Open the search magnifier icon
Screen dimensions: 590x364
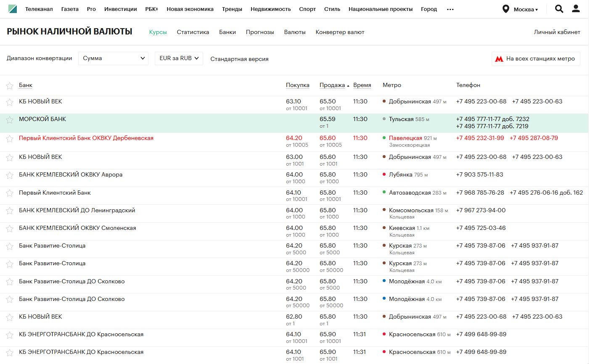(559, 9)
